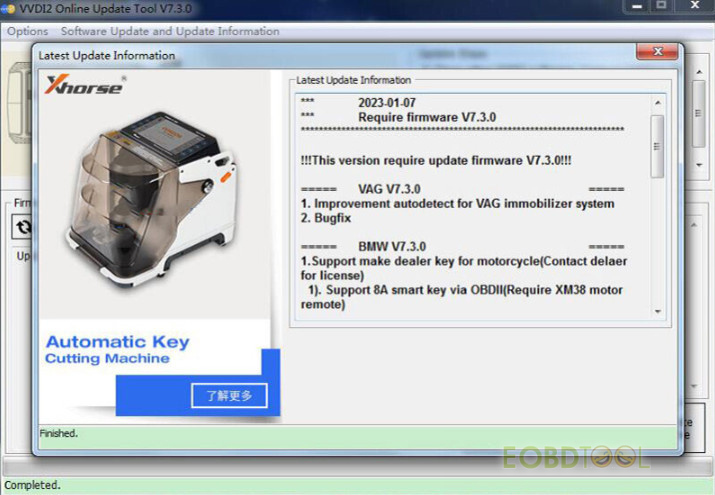Open the Options menu

point(27,31)
